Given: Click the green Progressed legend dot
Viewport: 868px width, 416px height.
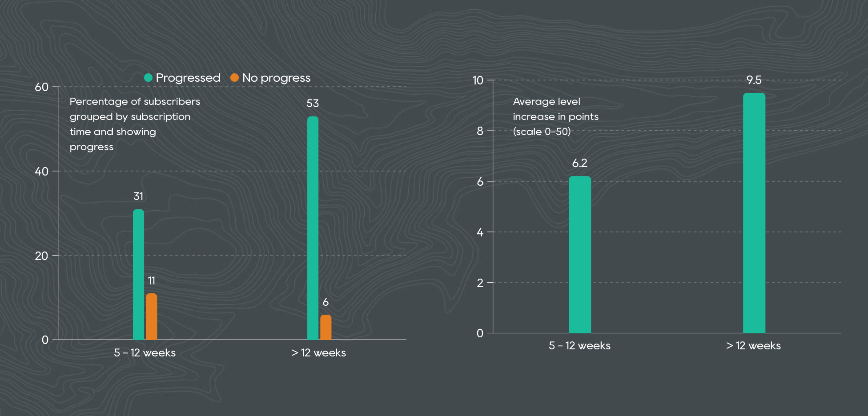Looking at the screenshot, I should (149, 78).
